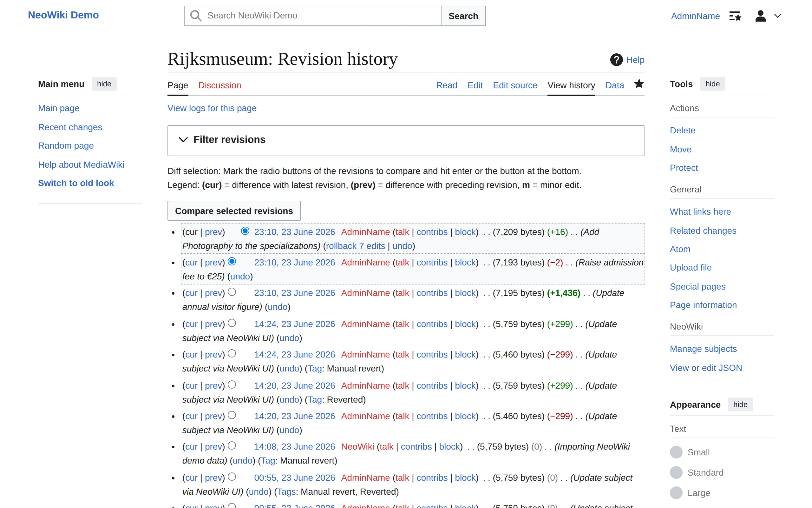This screenshot has width=812, height=508.
Task: Open the Edit tab
Action: click(x=475, y=85)
